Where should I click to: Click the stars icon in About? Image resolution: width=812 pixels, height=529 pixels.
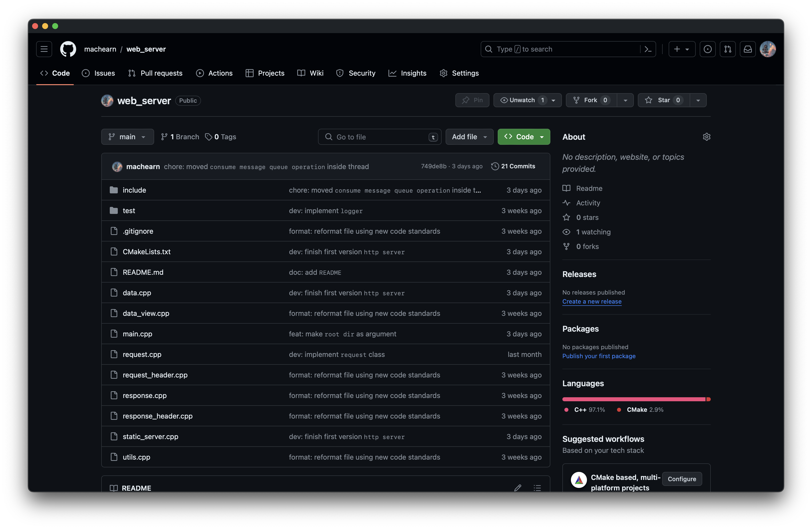click(x=566, y=217)
